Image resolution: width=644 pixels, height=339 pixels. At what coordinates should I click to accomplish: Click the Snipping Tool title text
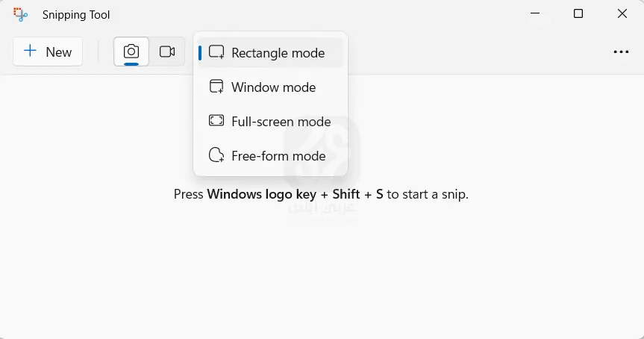[76, 15]
